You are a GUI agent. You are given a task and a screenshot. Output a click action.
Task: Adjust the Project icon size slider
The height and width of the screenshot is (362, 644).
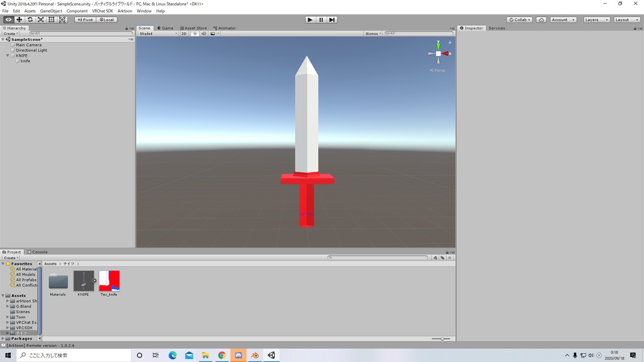[441, 339]
